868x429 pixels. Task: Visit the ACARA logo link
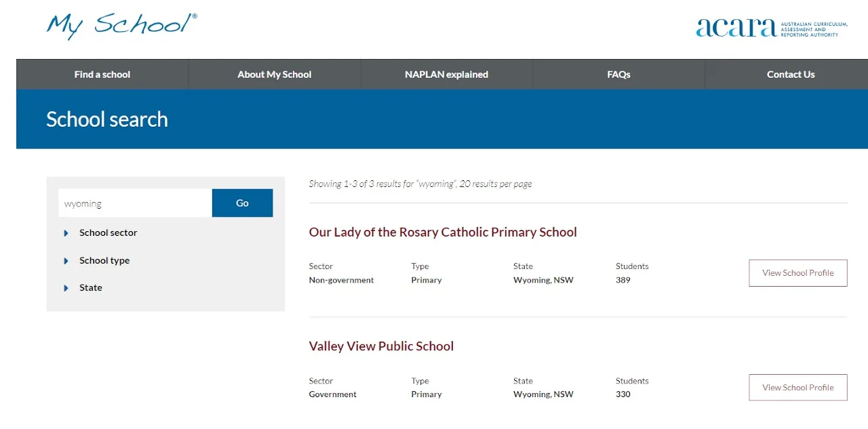(x=772, y=28)
